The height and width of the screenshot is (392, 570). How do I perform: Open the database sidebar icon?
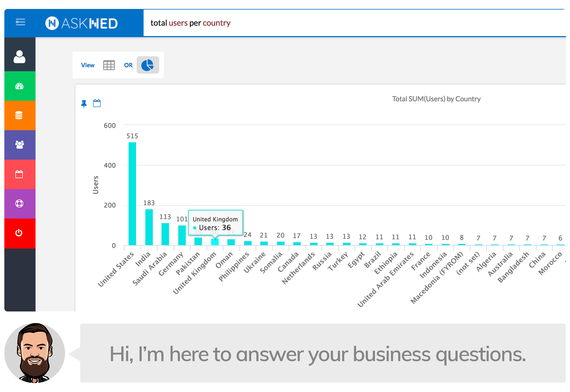(19, 115)
